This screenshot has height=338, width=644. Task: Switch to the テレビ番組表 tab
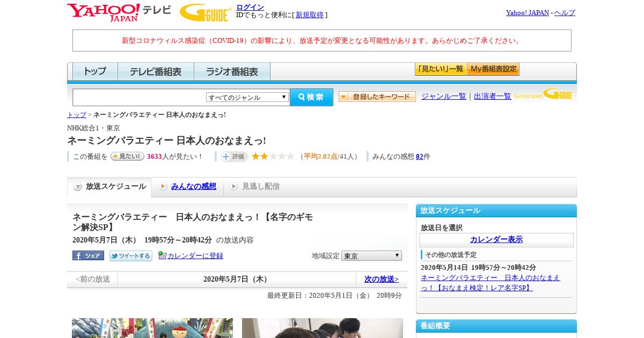pyautogui.click(x=156, y=71)
